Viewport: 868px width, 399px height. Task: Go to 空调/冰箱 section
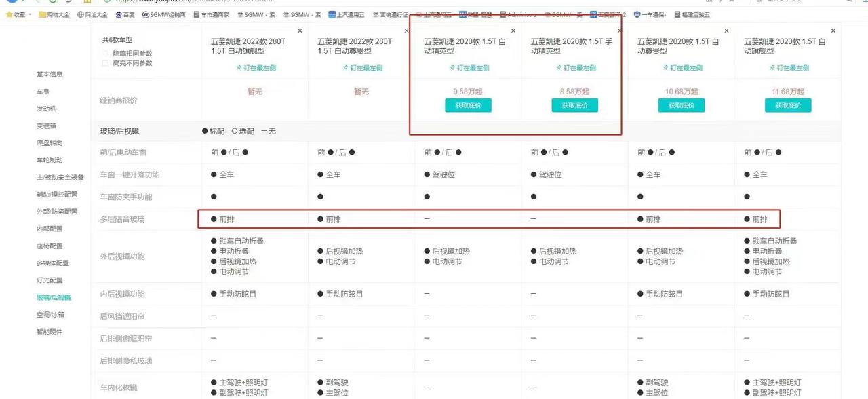[51, 314]
